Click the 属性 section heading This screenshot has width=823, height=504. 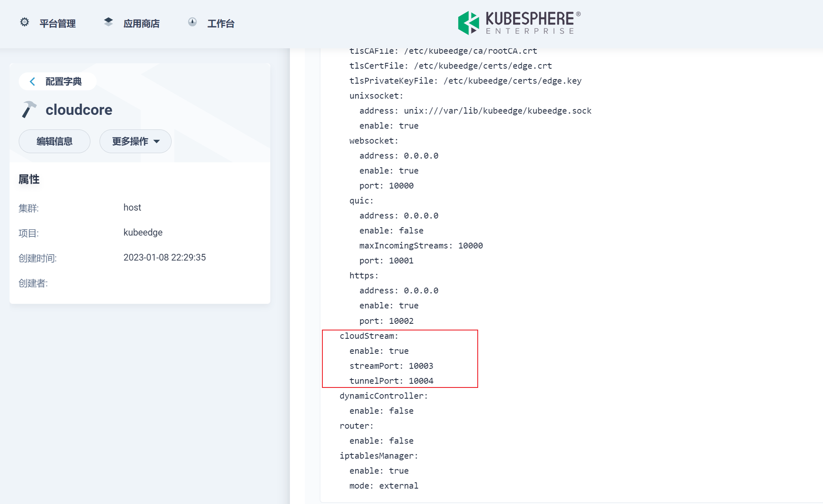[29, 179]
